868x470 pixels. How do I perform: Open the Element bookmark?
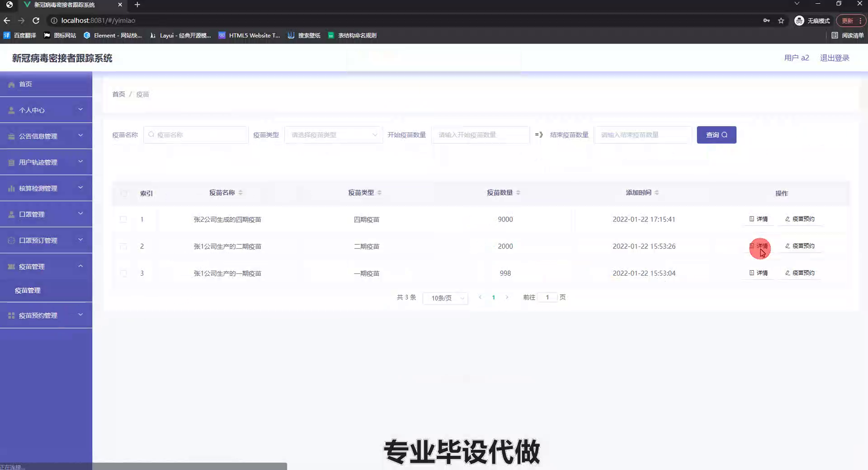(x=113, y=35)
